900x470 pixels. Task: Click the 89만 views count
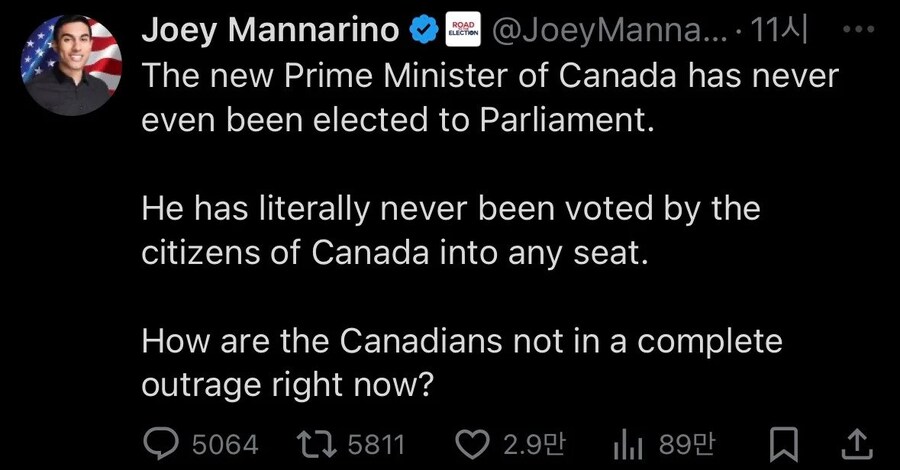pyautogui.click(x=687, y=443)
